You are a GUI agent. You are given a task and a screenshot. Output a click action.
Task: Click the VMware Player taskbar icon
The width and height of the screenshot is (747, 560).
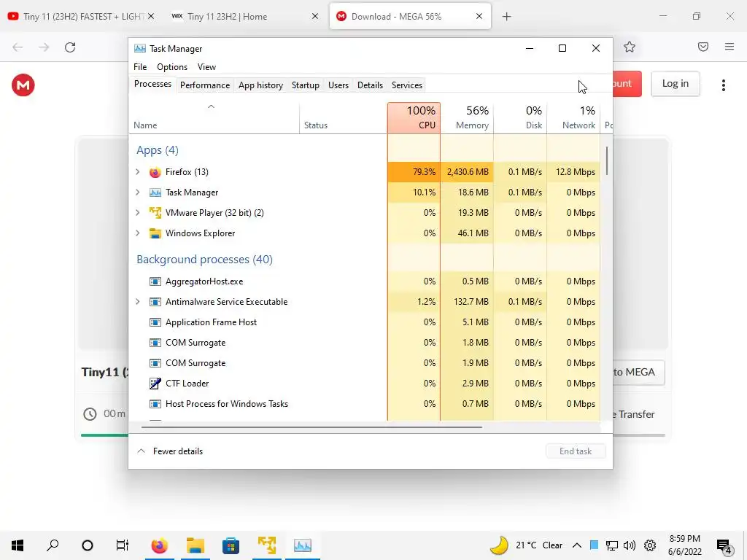click(x=267, y=545)
